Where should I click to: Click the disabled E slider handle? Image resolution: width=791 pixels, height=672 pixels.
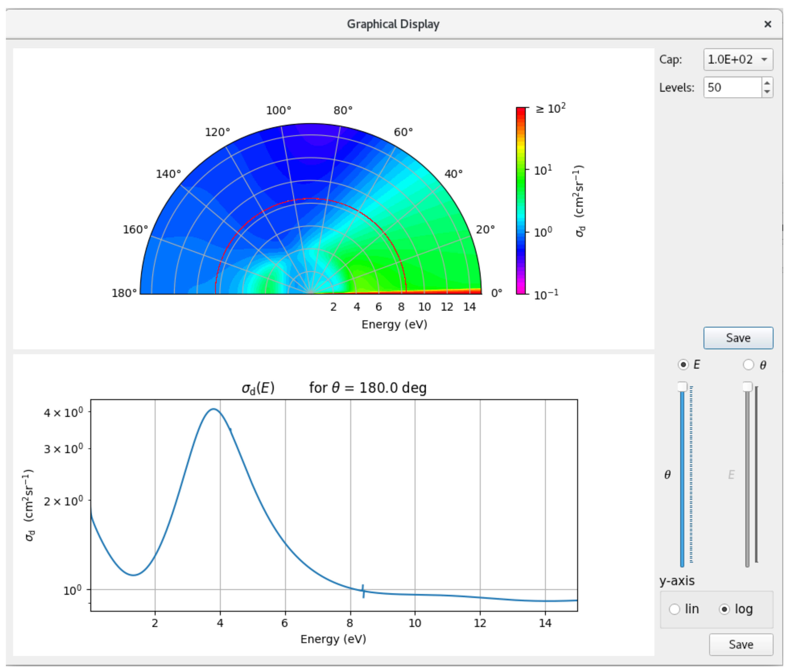pyautogui.click(x=747, y=387)
